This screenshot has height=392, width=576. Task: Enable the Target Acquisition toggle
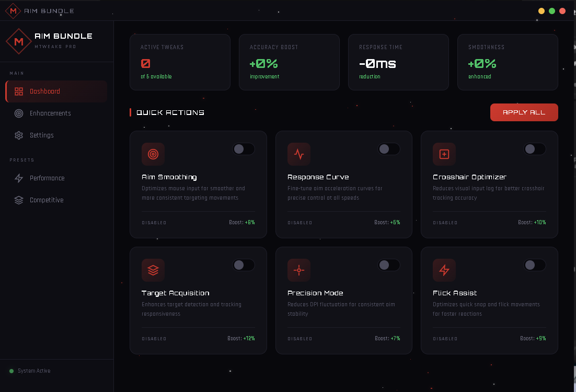coord(244,265)
